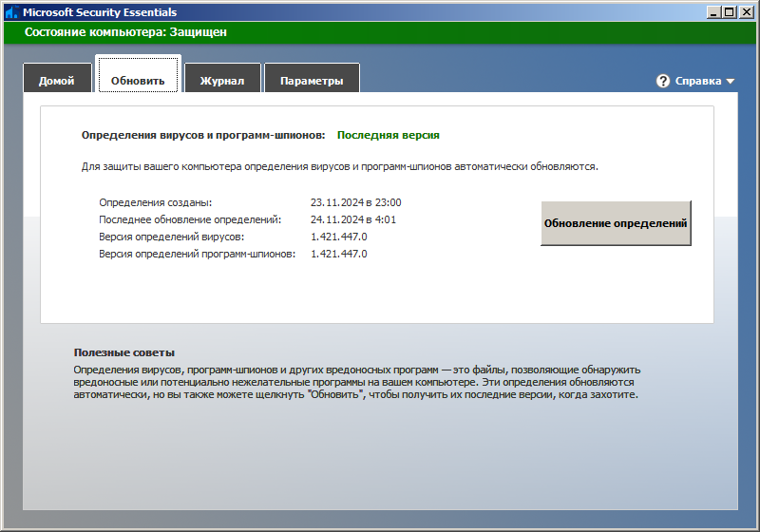The width and height of the screenshot is (760, 532).
Task: Click the Полезные советы heading
Action: pos(124,352)
